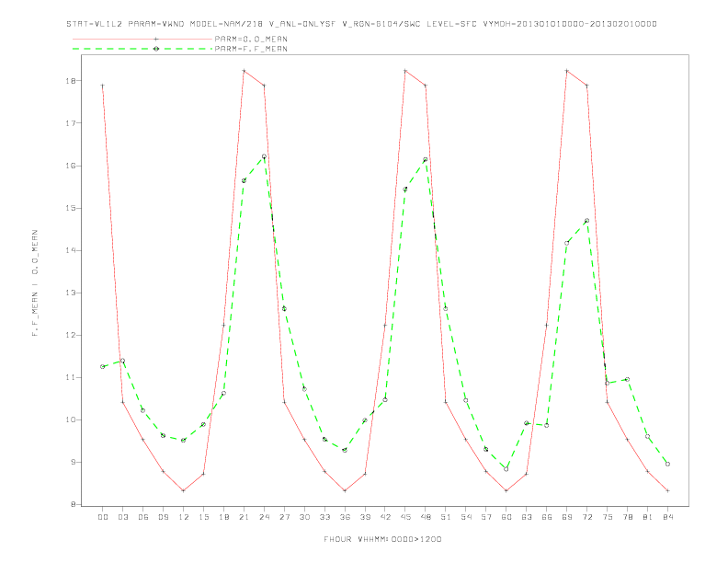Image resolution: width=728 pixels, height=563 pixels.
Task: Click x-axis tick label 12
Action: (184, 517)
